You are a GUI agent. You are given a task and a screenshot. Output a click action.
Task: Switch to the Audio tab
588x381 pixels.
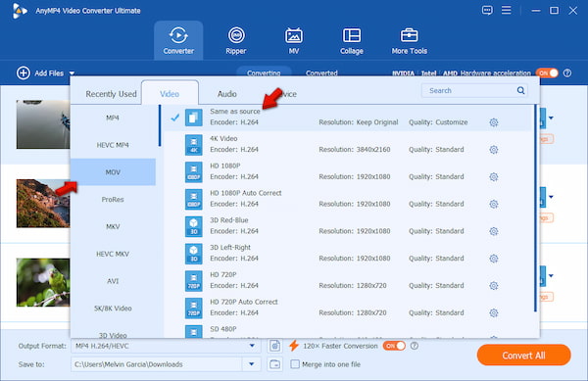227,94
